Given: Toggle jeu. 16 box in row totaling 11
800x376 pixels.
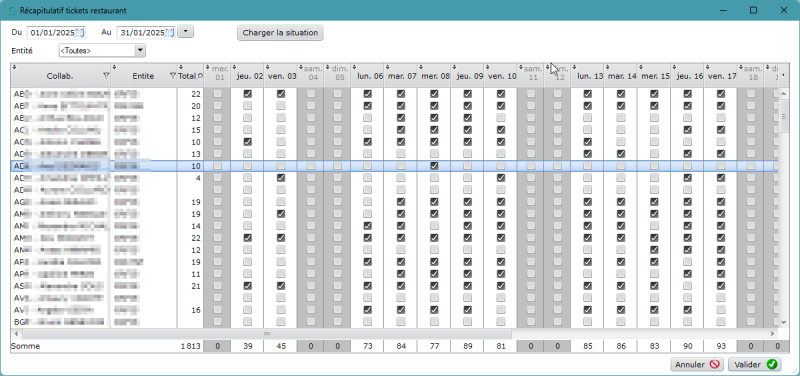Looking at the screenshot, I should point(687,273).
